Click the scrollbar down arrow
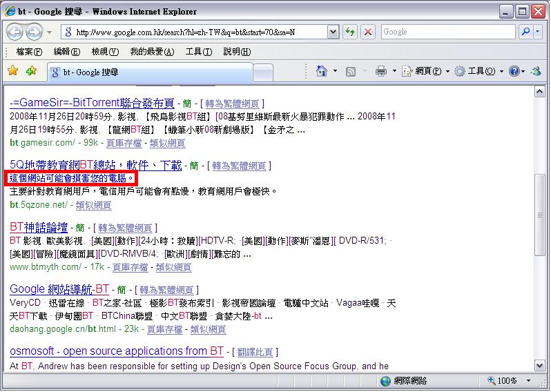This screenshot has width=551, height=392. (540, 365)
